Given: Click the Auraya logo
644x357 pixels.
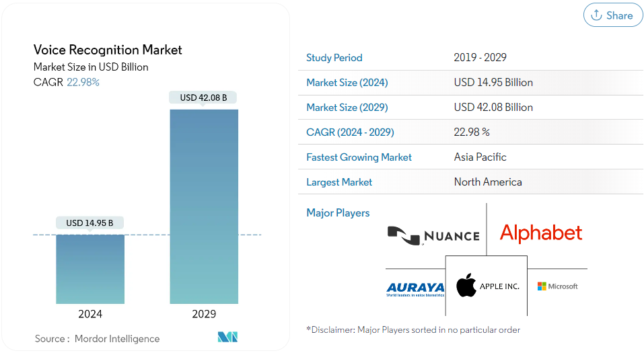Looking at the screenshot, I should [x=415, y=287].
